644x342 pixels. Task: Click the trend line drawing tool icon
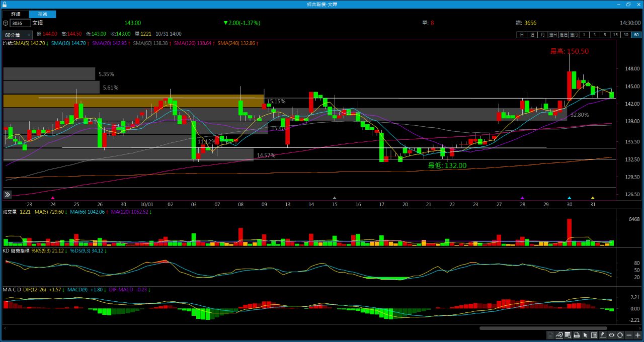click(559, 335)
